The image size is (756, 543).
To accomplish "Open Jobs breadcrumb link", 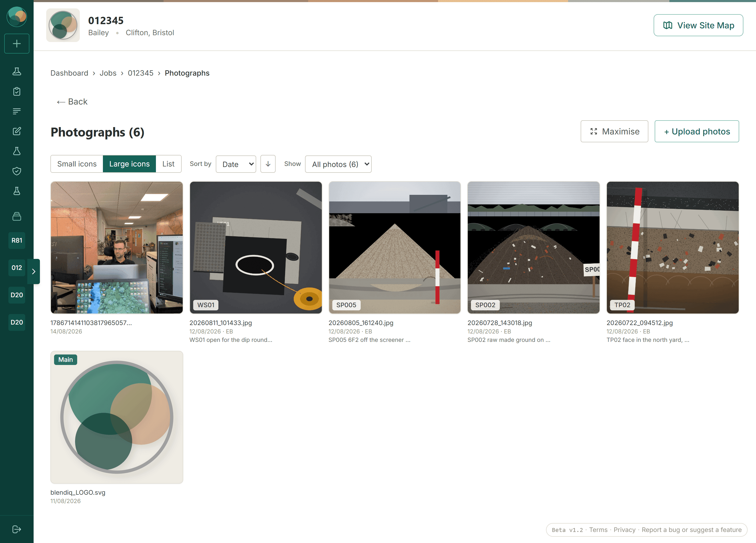I will tap(108, 73).
